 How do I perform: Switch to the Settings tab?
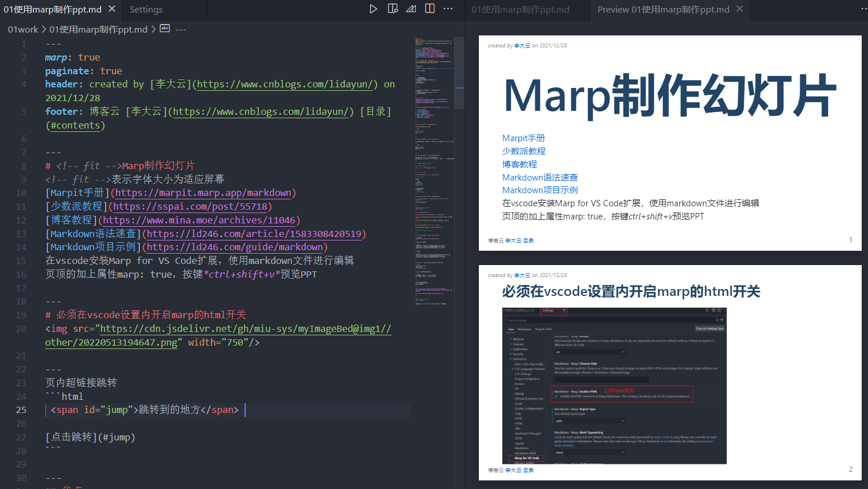tap(146, 10)
